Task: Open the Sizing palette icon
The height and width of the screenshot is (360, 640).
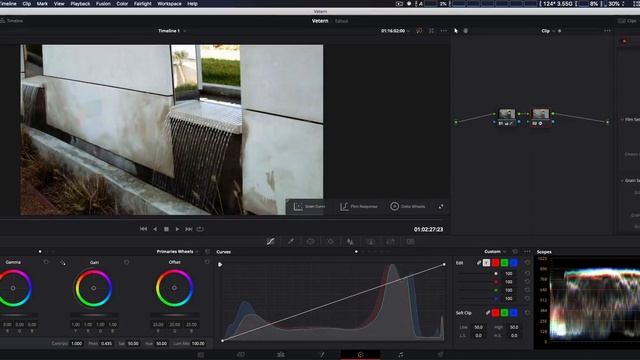Action: tap(390, 242)
